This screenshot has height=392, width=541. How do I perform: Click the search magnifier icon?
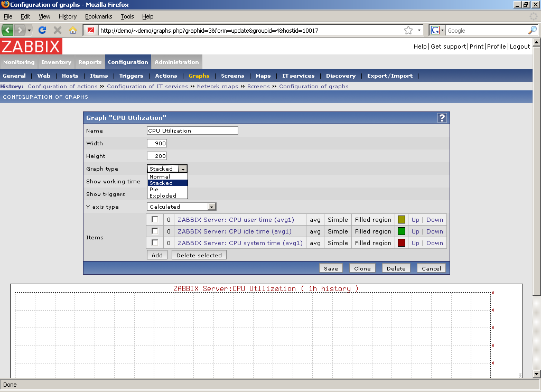click(533, 30)
